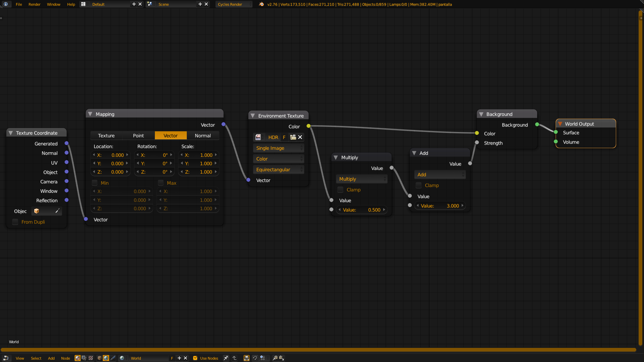Open image file in Environment Texture node
The height and width of the screenshot is (362, 644).
[293, 137]
